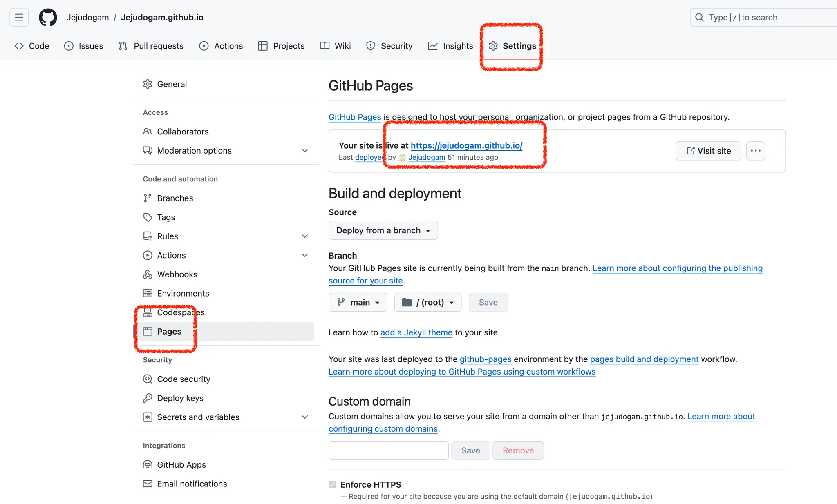Open the add a Jekyll theme link

(416, 332)
